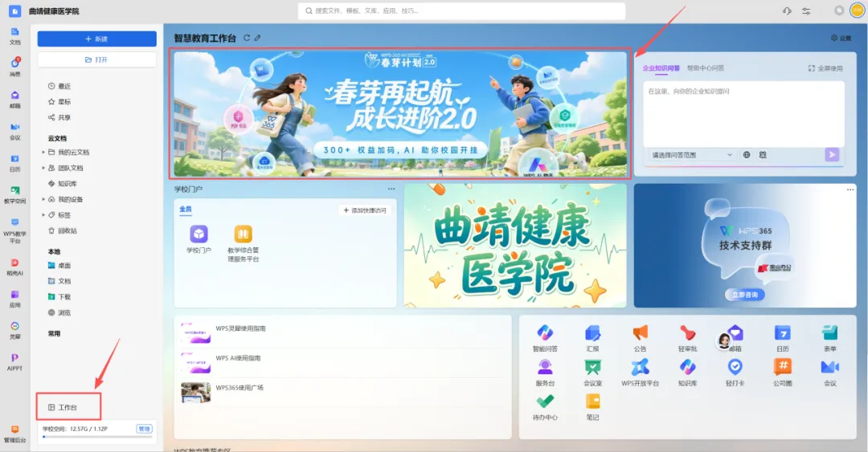868x452 pixels.
Task: Open the local 桌面 folder
Action: point(59,266)
